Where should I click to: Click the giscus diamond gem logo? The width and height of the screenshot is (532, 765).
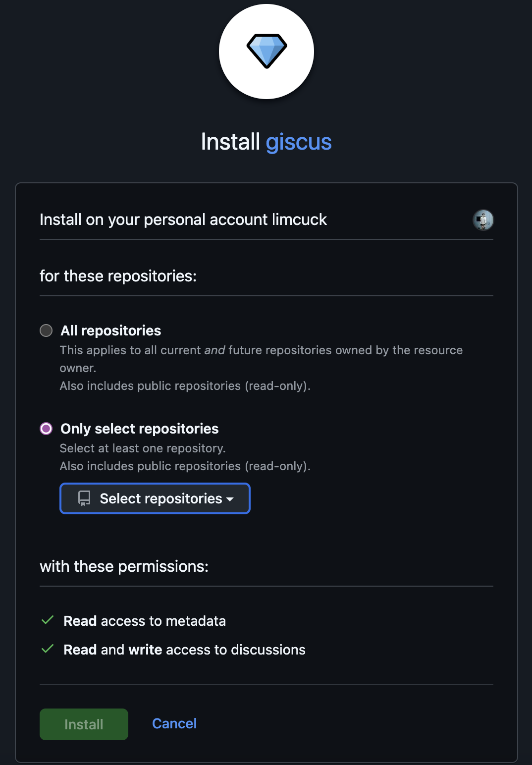tap(266, 51)
